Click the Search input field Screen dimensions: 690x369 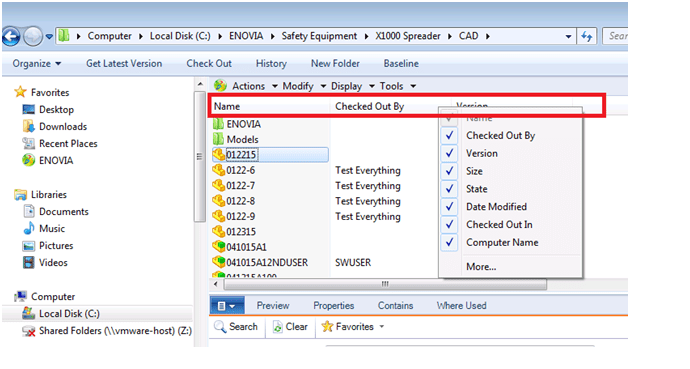pos(615,36)
